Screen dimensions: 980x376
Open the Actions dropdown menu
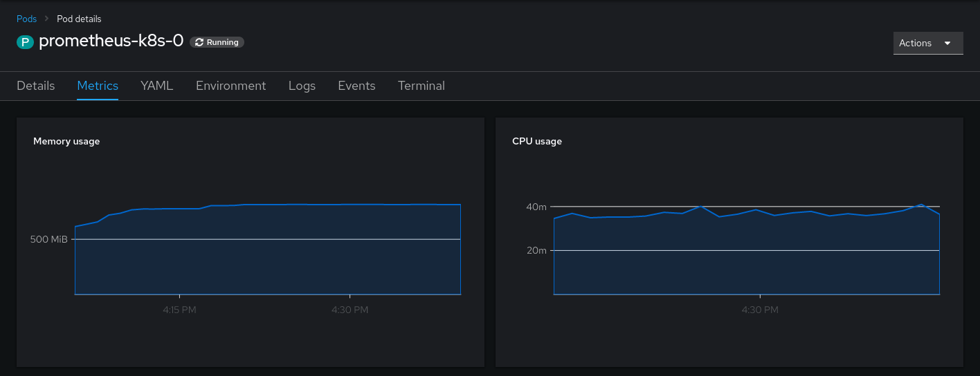point(927,43)
